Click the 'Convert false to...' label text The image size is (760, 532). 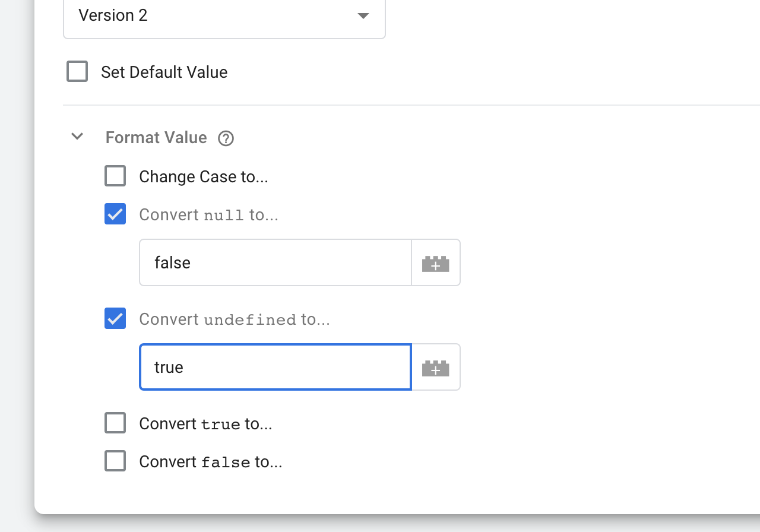click(x=210, y=462)
